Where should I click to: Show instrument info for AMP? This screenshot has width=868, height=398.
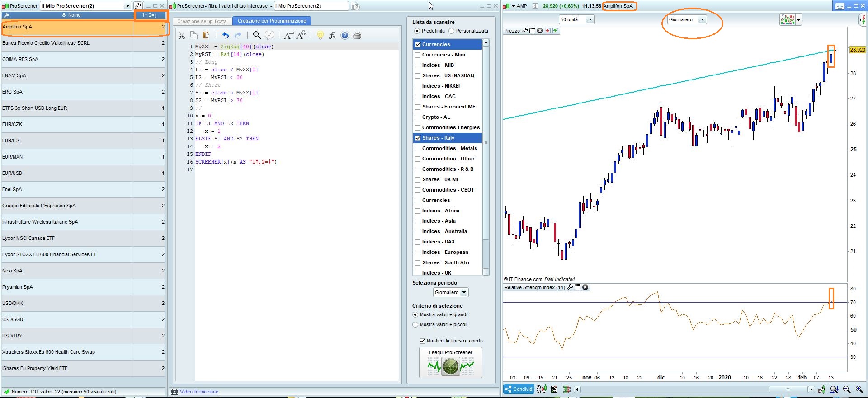(x=535, y=6)
